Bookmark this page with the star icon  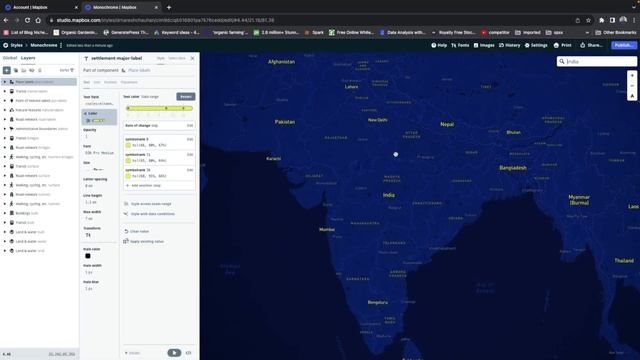[x=588, y=20]
